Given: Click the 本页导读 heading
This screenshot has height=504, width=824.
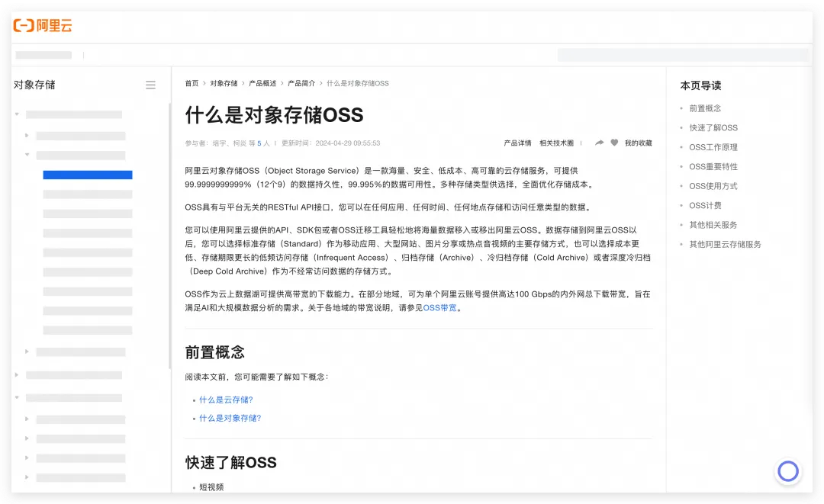Looking at the screenshot, I should 700,85.
